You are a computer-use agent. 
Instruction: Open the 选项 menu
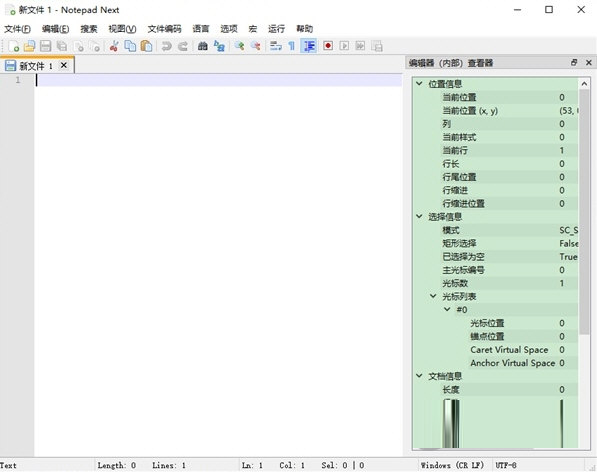tap(229, 29)
